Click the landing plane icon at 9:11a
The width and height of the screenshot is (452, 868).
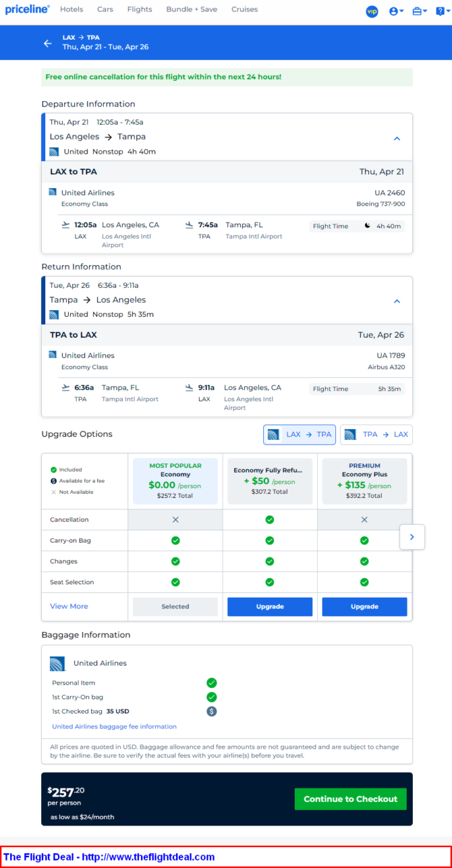click(x=189, y=388)
